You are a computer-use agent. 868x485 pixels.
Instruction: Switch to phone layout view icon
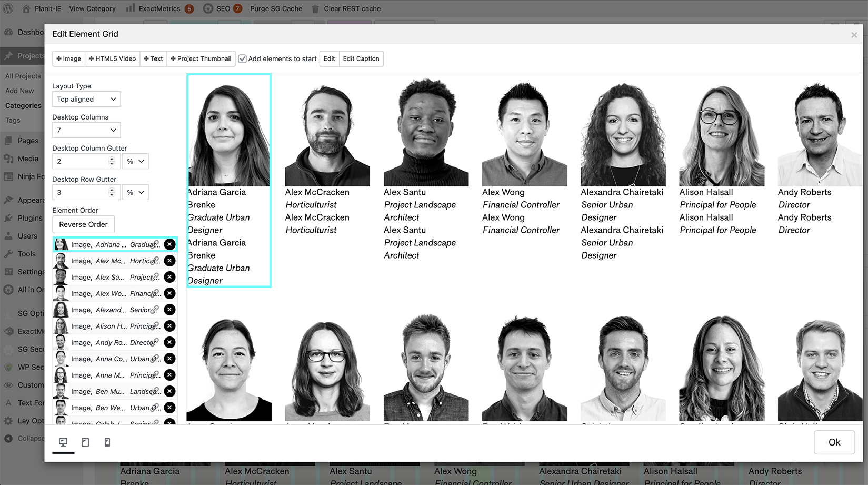(107, 442)
